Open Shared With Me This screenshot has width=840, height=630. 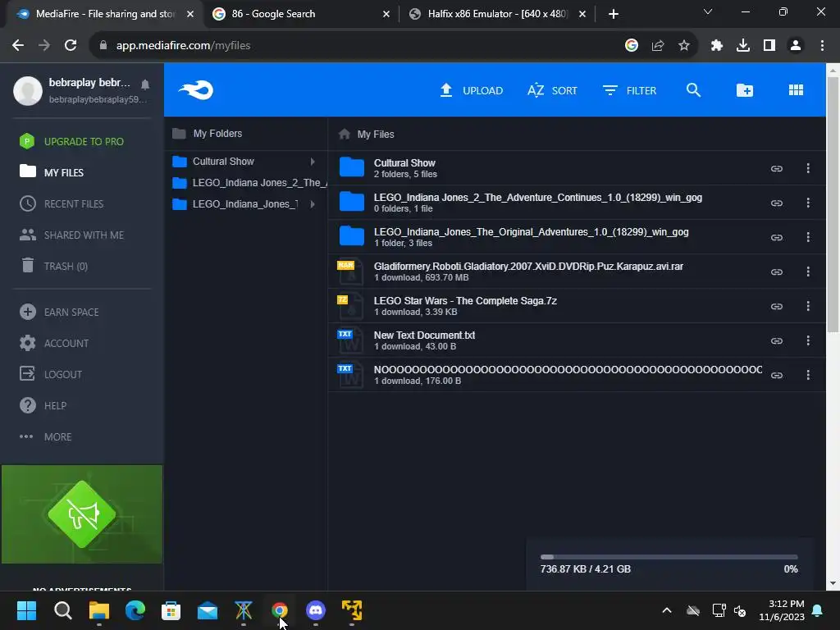tap(71, 235)
